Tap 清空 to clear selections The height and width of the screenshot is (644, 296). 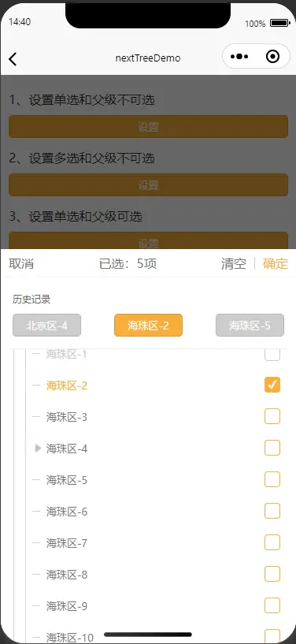click(234, 264)
